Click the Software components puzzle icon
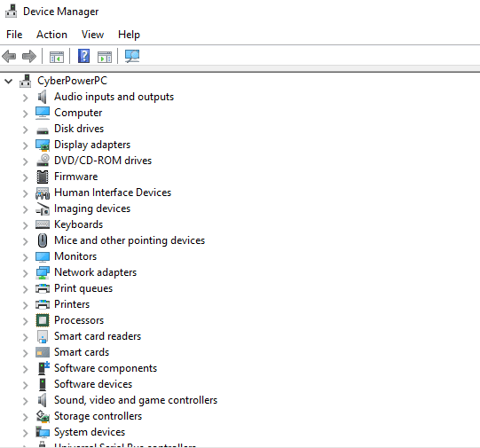Image resolution: width=480 pixels, height=448 pixels. coord(43,368)
